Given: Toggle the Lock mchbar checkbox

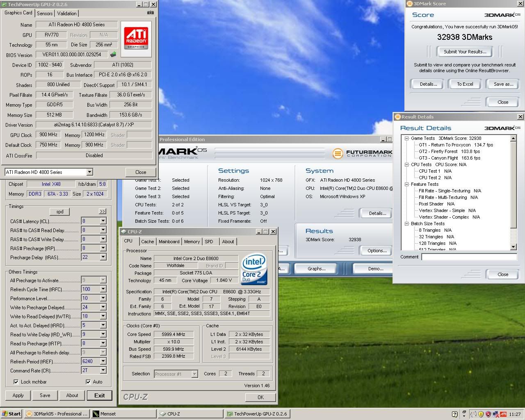Looking at the screenshot, I should coord(16,382).
